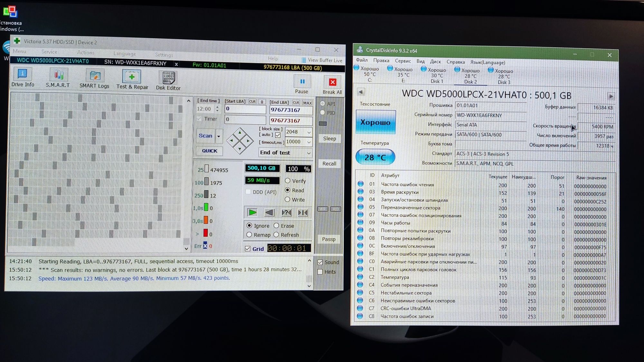Click the QUICK scan button
Viewport: 644px width, 362px height.
209,151
